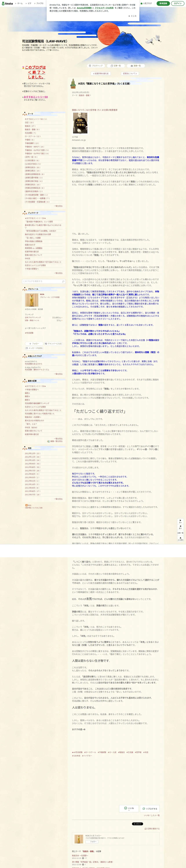
Task: Open NOA profile picture
Action: coord(31,300)
